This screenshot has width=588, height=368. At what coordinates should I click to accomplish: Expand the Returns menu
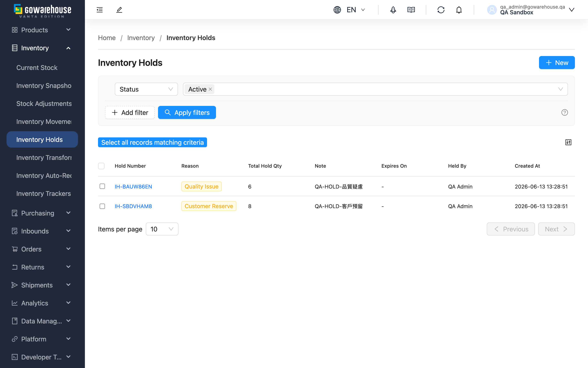coord(42,267)
